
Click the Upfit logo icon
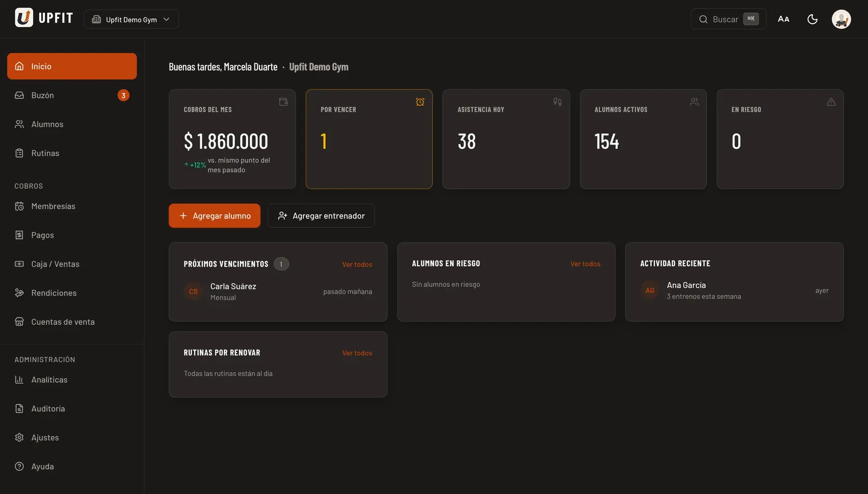coord(24,18)
